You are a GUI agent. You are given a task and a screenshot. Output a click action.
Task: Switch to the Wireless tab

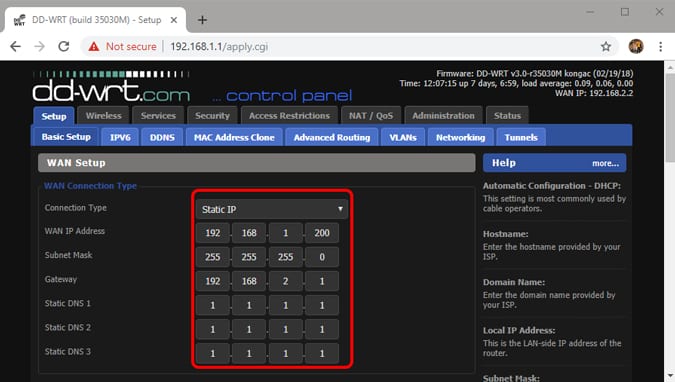(103, 116)
